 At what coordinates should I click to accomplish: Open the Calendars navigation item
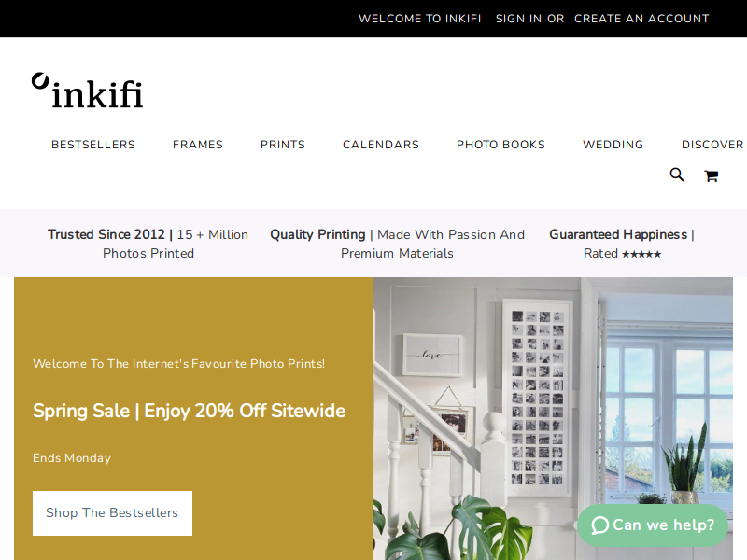click(381, 145)
